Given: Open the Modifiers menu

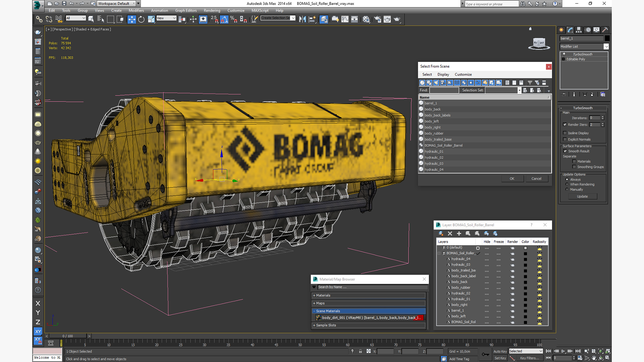Looking at the screenshot, I should point(136,11).
